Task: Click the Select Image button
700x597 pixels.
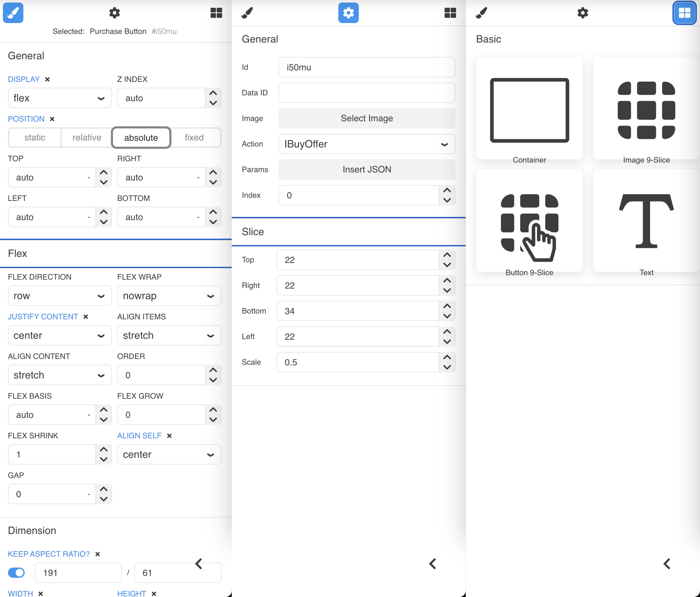Action: 366,118
